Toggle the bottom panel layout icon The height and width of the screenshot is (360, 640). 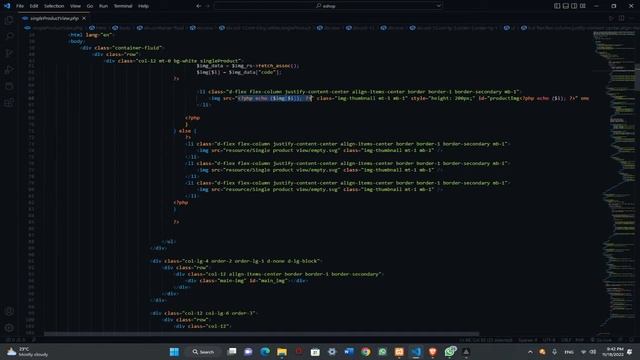point(566,6)
